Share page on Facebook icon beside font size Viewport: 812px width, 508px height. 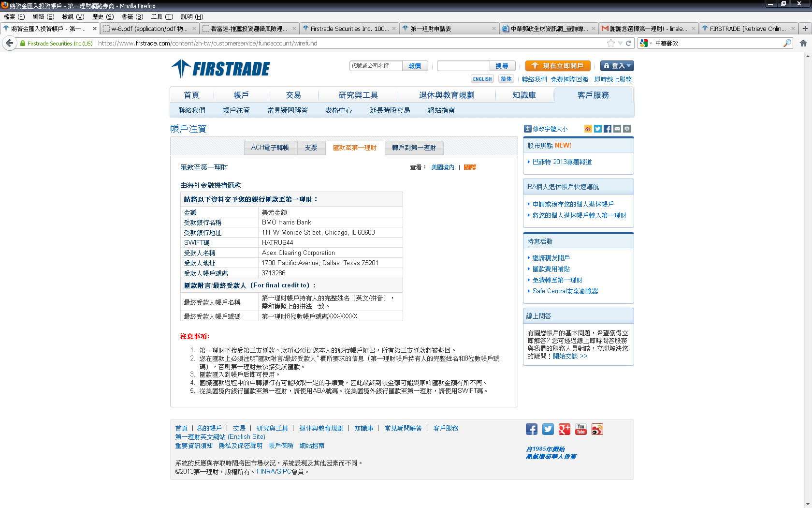coord(608,129)
